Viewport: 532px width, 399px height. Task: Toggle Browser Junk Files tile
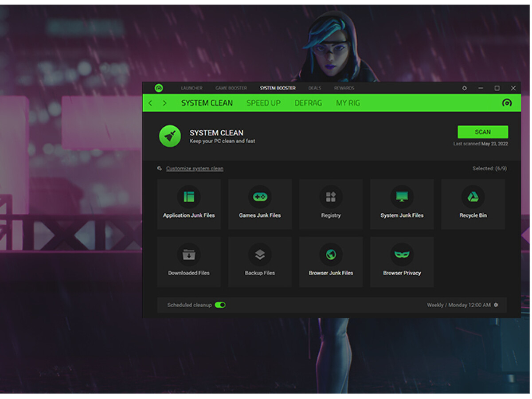331,262
